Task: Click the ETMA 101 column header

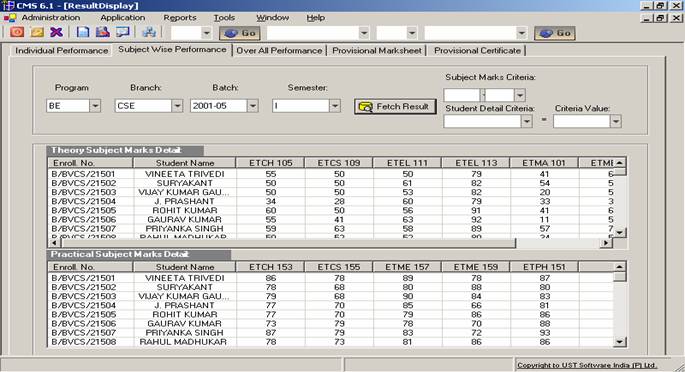Action: pos(544,163)
